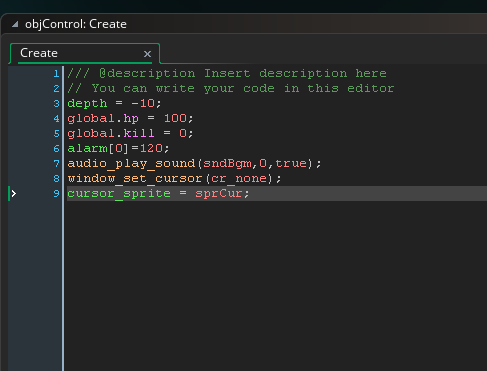The height and width of the screenshot is (371, 487).
Task: Collapse the objControl: Create window triangle
Action: point(15,24)
